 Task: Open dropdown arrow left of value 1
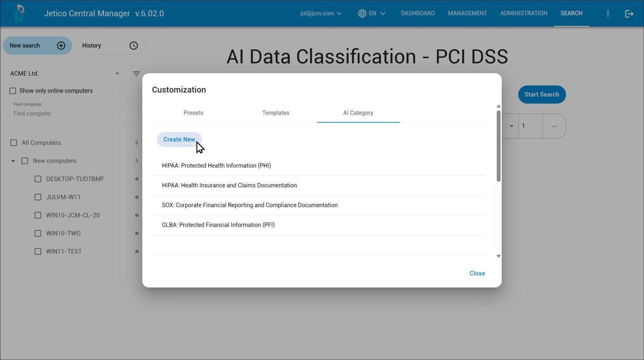pyautogui.click(x=511, y=126)
